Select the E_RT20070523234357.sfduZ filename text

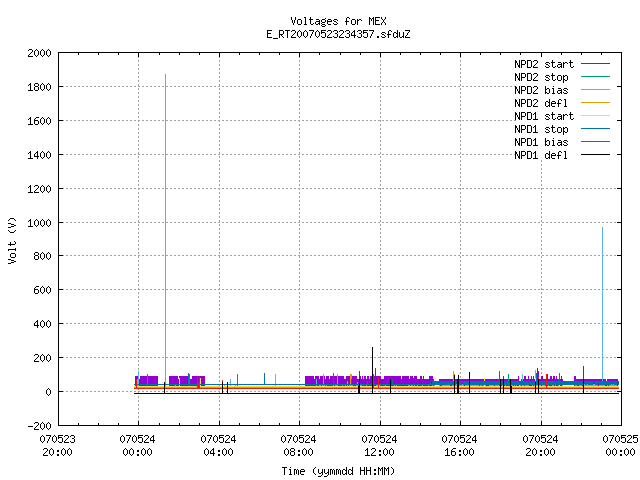(x=338, y=34)
